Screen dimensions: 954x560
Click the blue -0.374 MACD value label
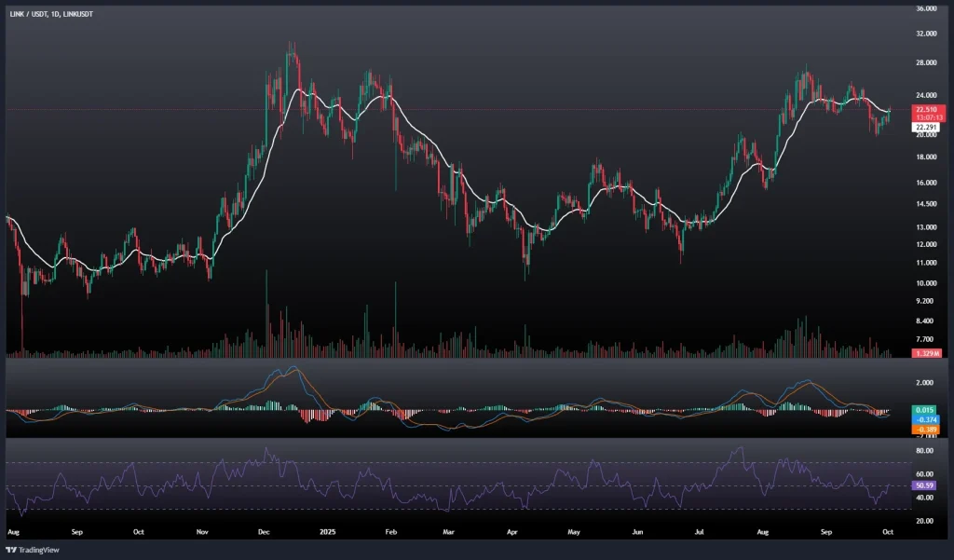pos(926,418)
